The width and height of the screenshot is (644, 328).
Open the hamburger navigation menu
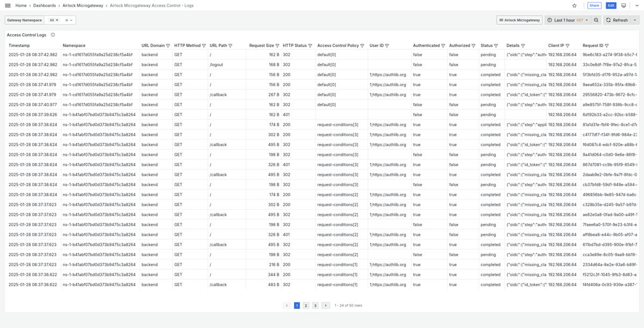point(8,5)
